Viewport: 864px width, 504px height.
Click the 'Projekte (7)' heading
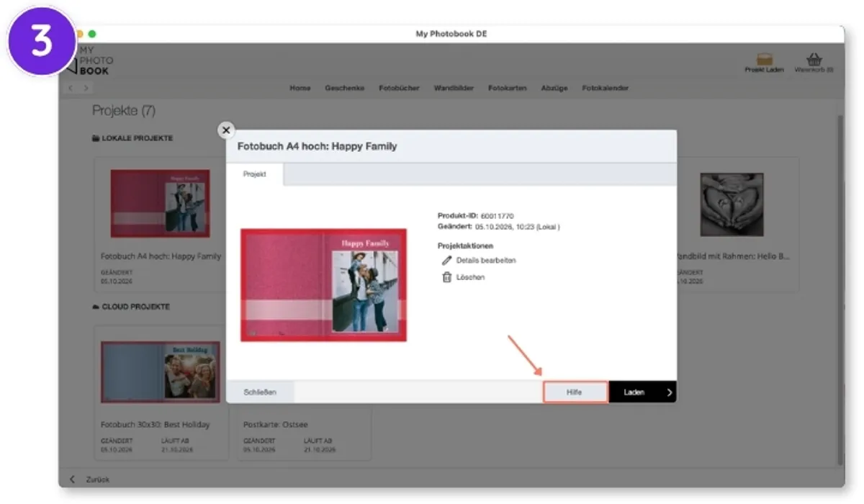(124, 111)
